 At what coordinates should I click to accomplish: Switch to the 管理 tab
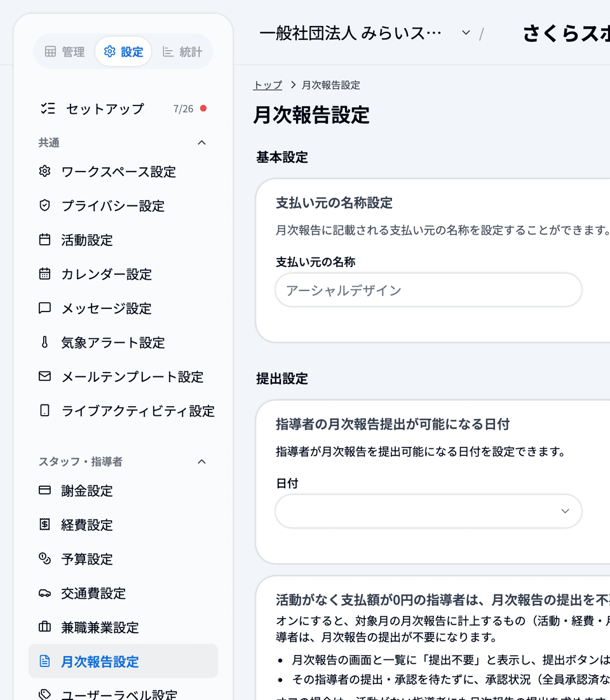click(65, 51)
